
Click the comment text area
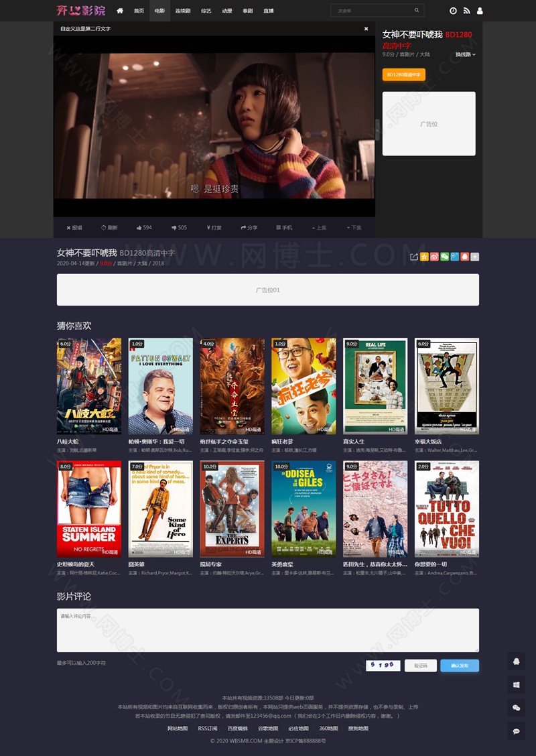pyautogui.click(x=268, y=630)
